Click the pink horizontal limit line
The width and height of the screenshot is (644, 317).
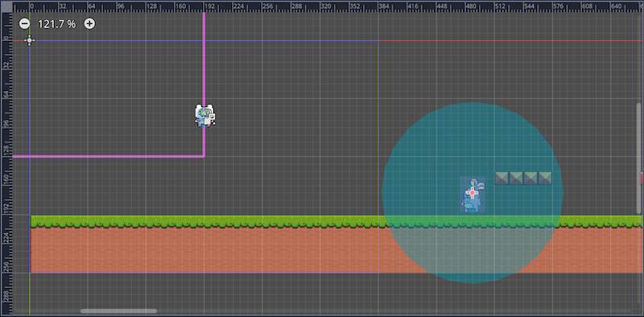pos(109,156)
